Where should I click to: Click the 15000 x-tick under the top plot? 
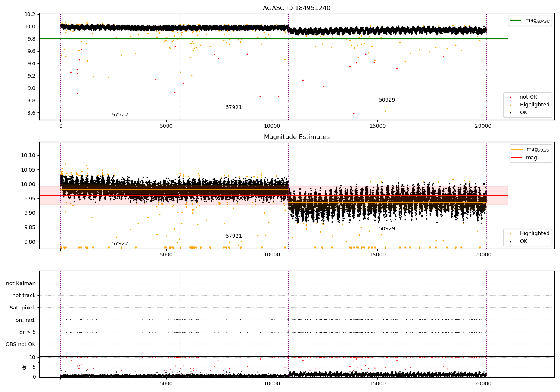click(x=377, y=126)
